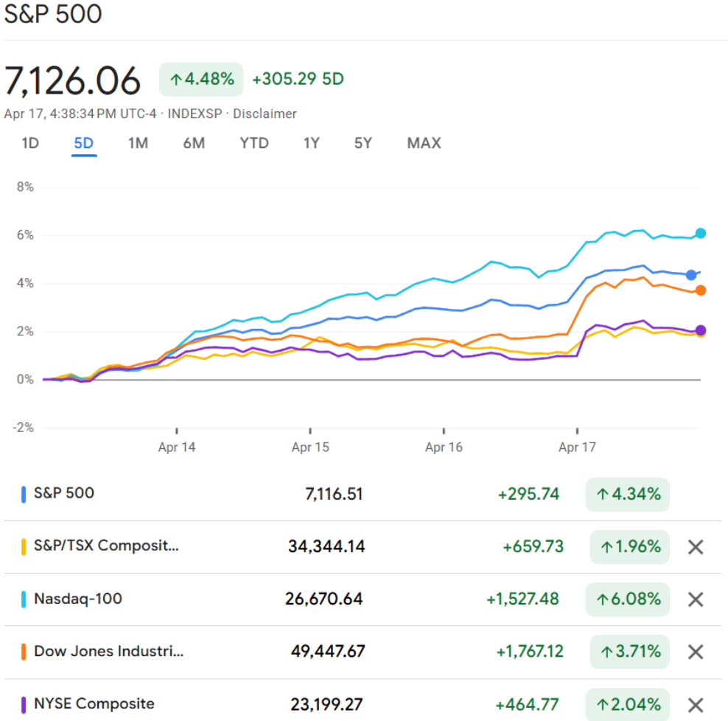Screen dimensions: 728x721
Task: Show MAX historical range
Action: point(424,143)
